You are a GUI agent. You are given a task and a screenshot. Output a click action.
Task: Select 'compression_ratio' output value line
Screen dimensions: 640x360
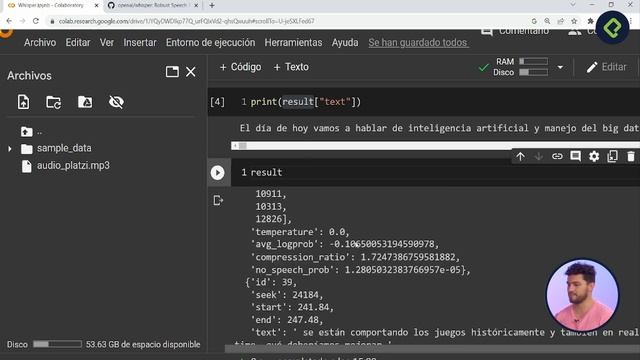[x=355, y=257]
